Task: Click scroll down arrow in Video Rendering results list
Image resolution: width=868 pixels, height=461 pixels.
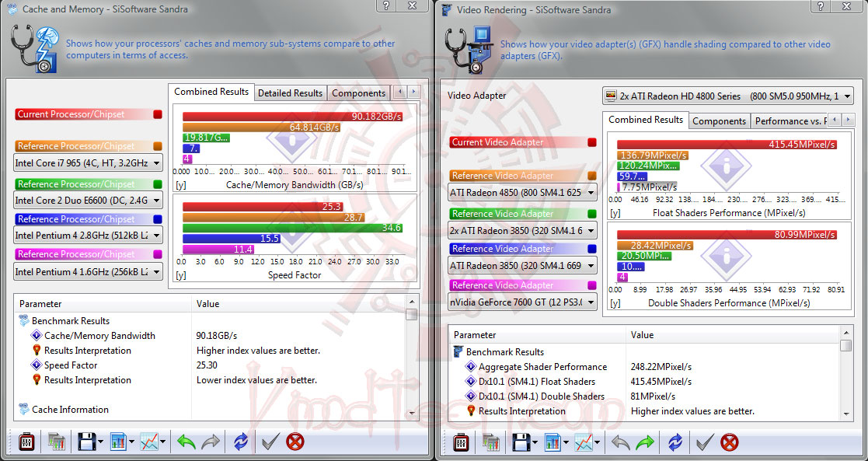Action: (x=845, y=414)
